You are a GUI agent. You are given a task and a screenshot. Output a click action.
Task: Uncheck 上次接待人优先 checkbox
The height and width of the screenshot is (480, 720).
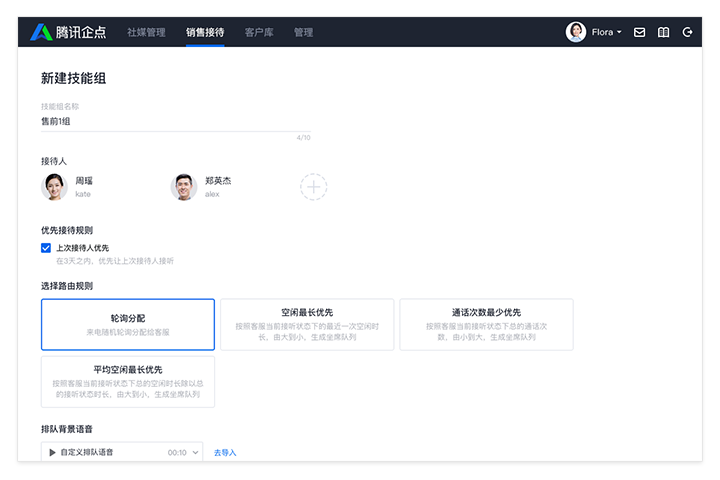tap(46, 248)
